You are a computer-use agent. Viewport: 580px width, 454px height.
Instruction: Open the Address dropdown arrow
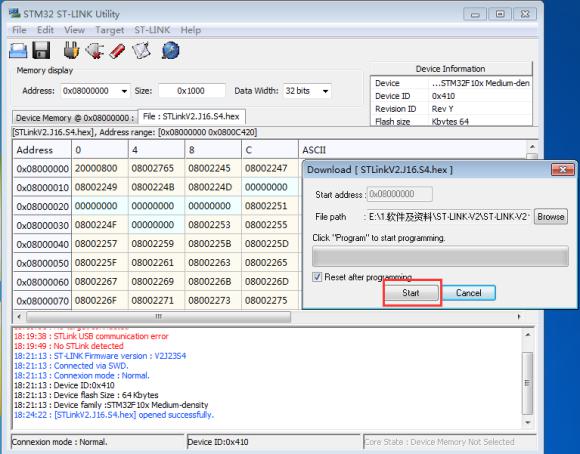124,91
